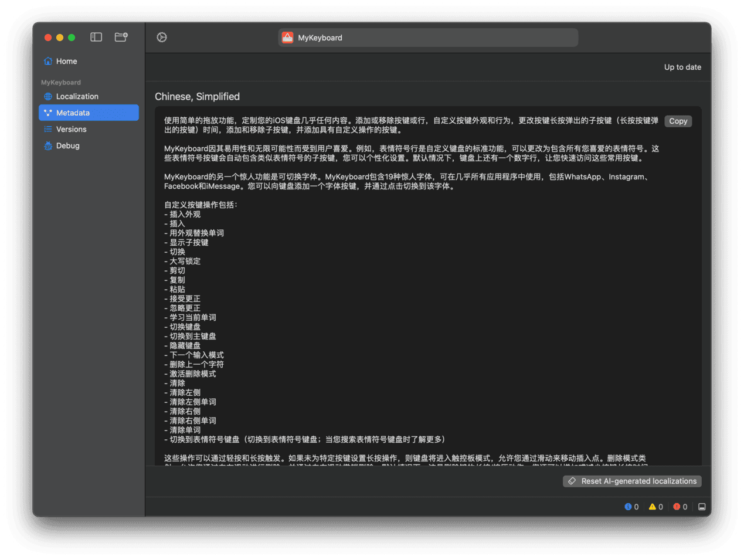Open the settings gear icon
Image resolution: width=744 pixels, height=560 pixels.
pos(162,37)
